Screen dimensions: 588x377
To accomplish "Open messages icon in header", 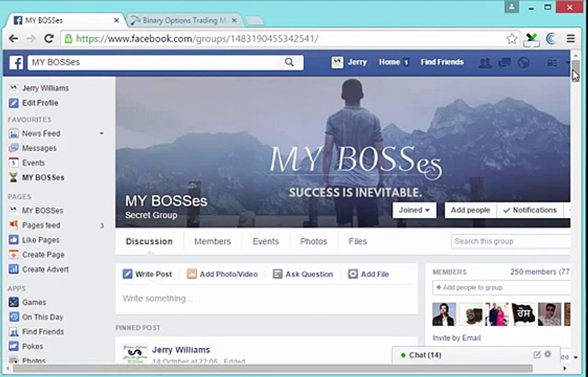I will pos(504,63).
